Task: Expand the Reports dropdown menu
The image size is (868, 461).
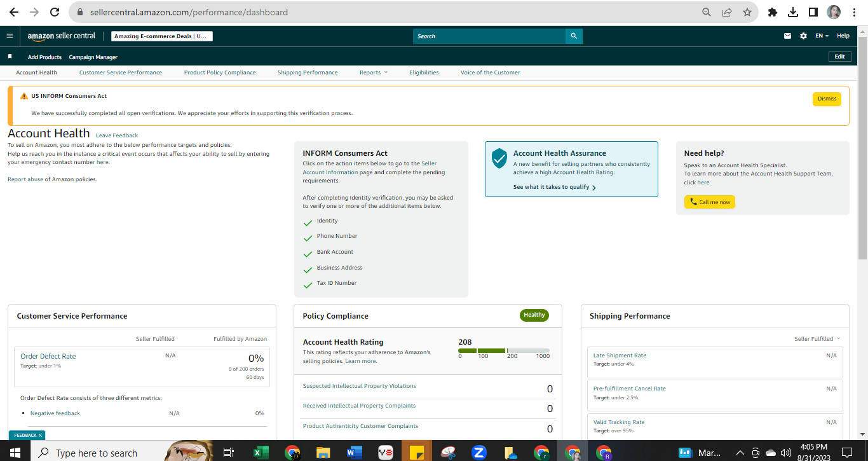Action: click(x=374, y=72)
